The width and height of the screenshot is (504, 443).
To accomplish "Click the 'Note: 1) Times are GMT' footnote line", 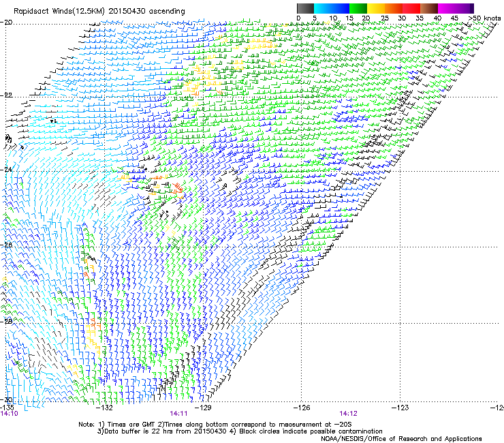I will click(x=215, y=425).
